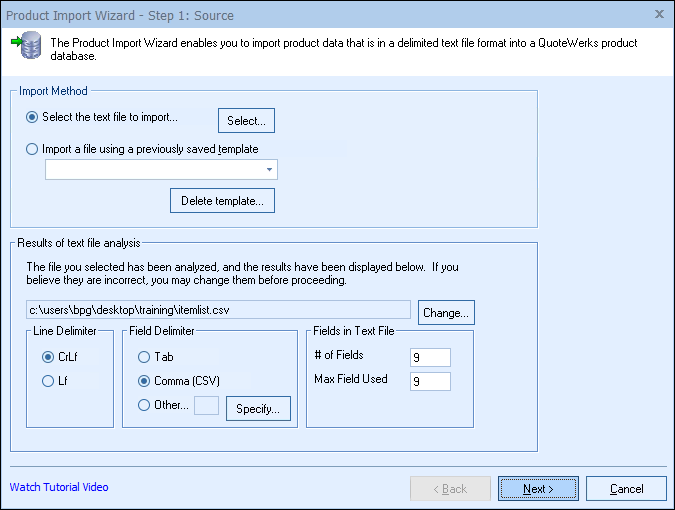Select Other field delimiter option
Screen dimensions: 675x510
point(146,406)
